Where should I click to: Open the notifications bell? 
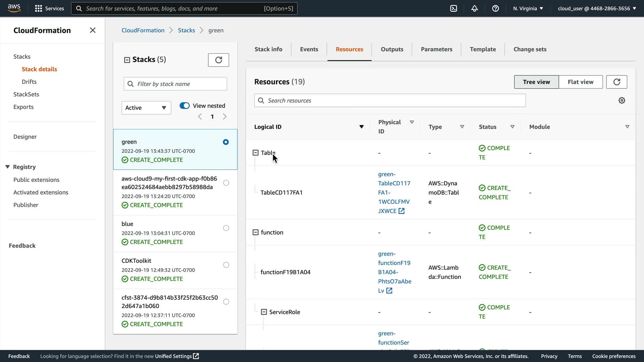(474, 8)
